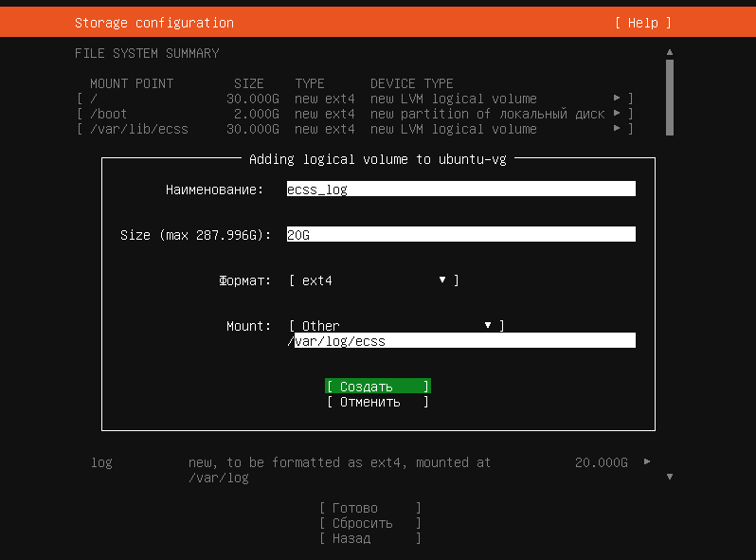Click the 2.000G size in /boot row
Image resolution: width=756 pixels, height=560 pixels.
(x=257, y=114)
